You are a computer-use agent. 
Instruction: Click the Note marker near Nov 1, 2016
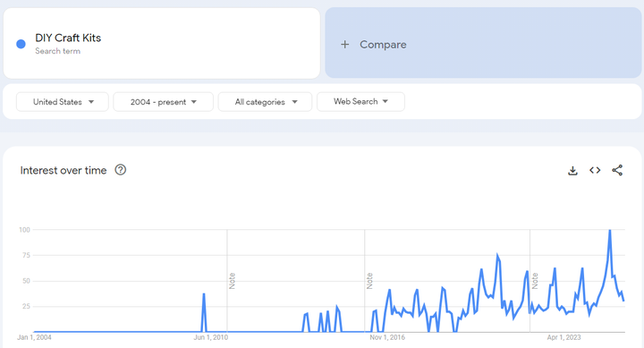369,281
